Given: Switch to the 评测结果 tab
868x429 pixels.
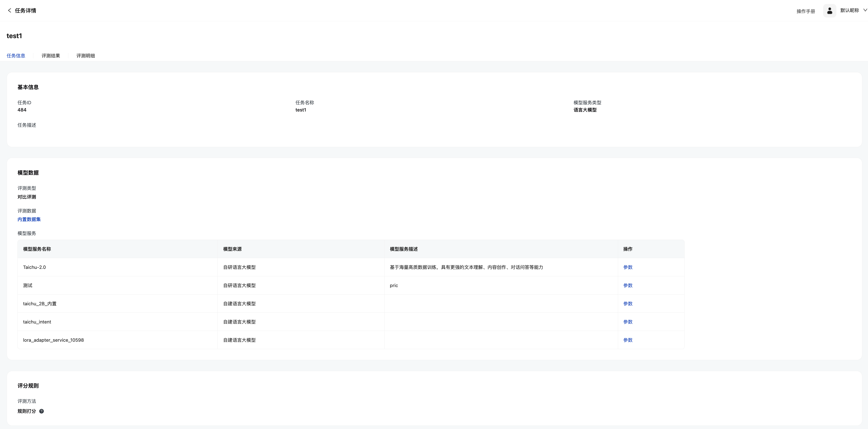Looking at the screenshot, I should [51, 56].
